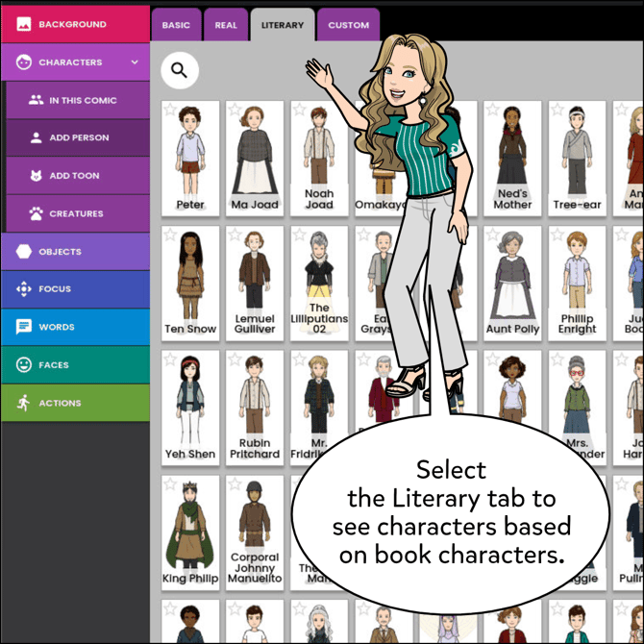This screenshot has width=644, height=644.
Task: Star the Lemuel Gulliver character
Action: (235, 235)
